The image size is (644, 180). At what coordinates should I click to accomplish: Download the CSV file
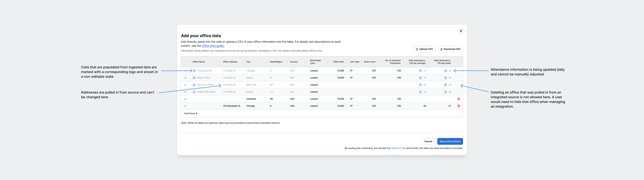coord(450,49)
